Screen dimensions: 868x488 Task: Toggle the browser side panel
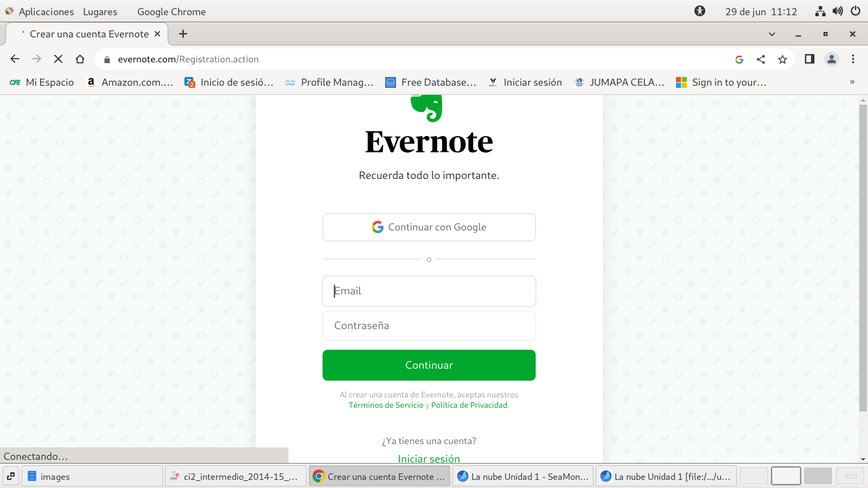[809, 59]
